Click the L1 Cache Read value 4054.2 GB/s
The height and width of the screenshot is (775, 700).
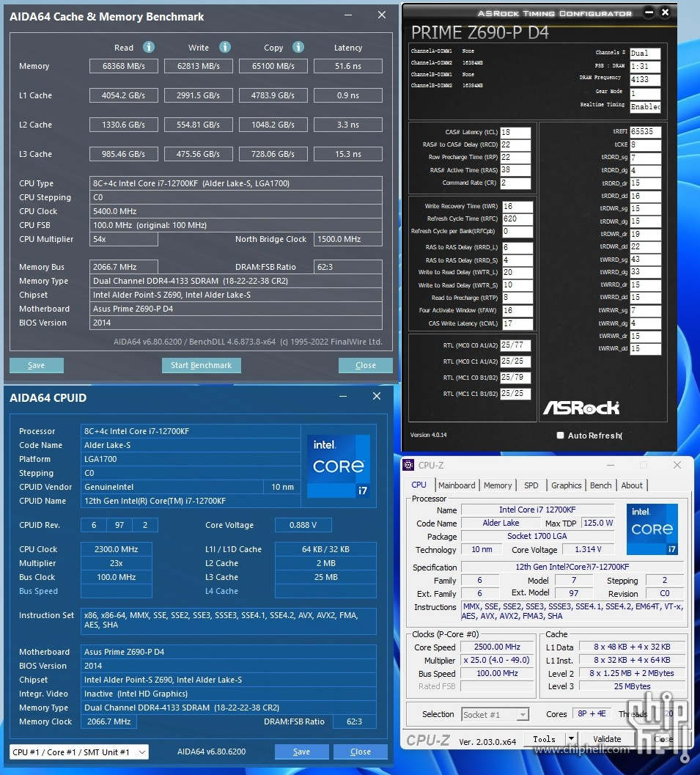point(123,95)
